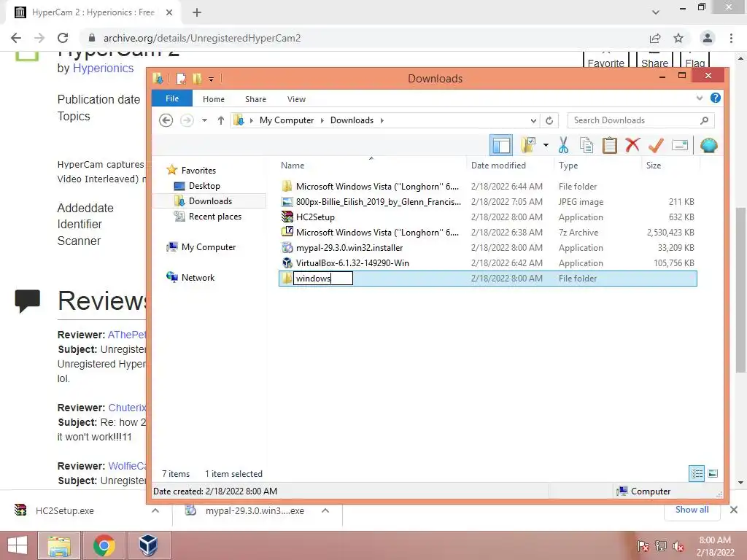Open Explorer Help question mark icon
Viewport: 747px width, 560px height.
[715, 98]
